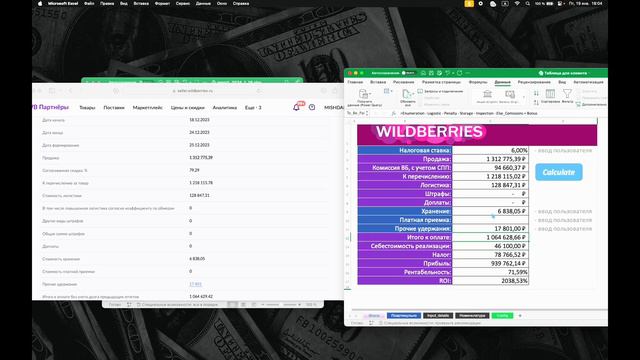Open the Прочие удержания 17 801 link
This screenshot has height=360, width=640.
coord(196,284)
